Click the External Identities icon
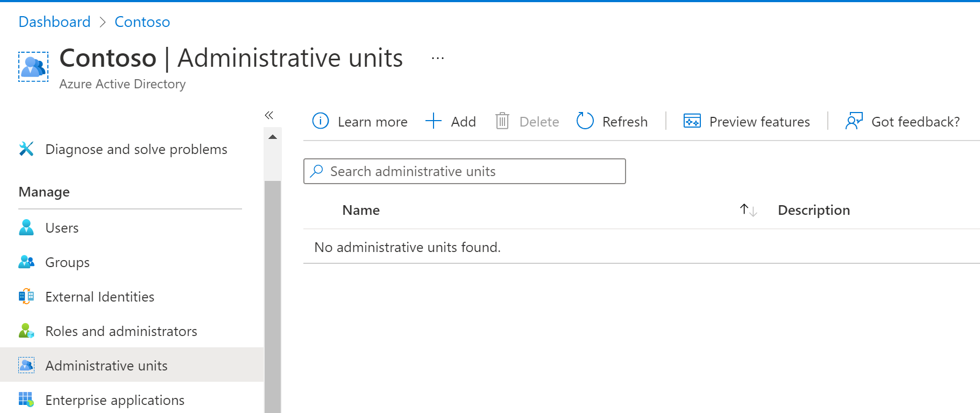This screenshot has height=413, width=980. click(x=26, y=297)
